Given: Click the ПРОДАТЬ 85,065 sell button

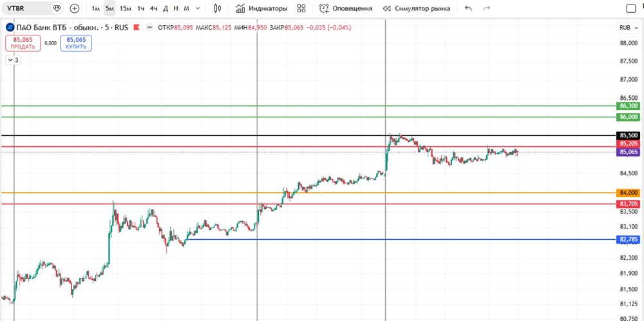Looking at the screenshot, I should (x=23, y=43).
